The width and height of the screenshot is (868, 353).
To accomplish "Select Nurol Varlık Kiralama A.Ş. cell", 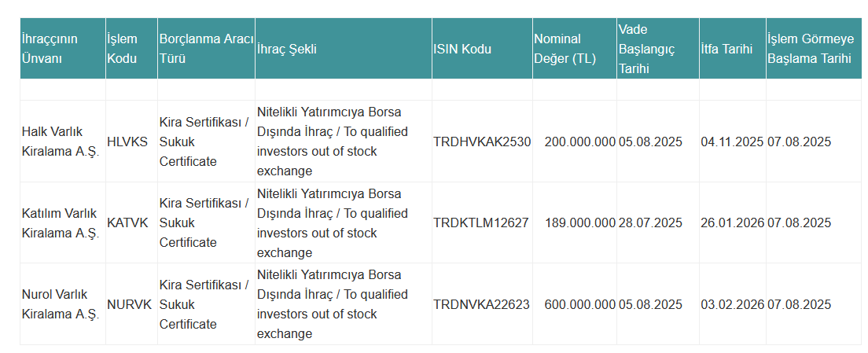I will (x=63, y=304).
